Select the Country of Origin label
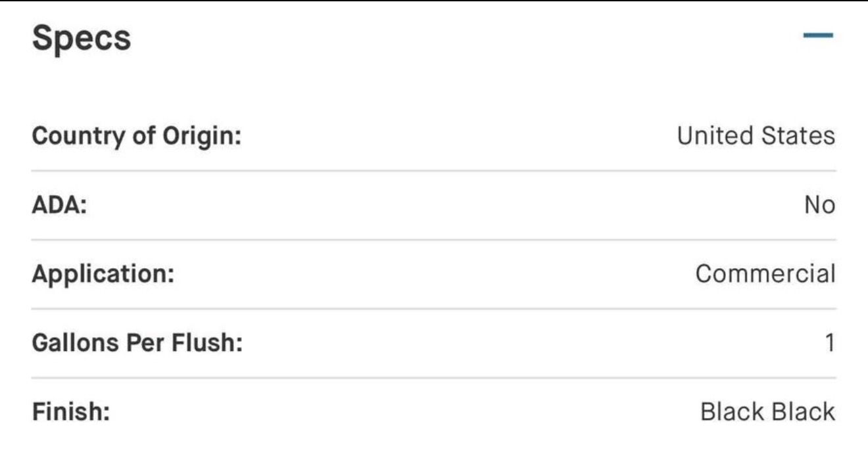The image size is (868, 462). pos(137,137)
